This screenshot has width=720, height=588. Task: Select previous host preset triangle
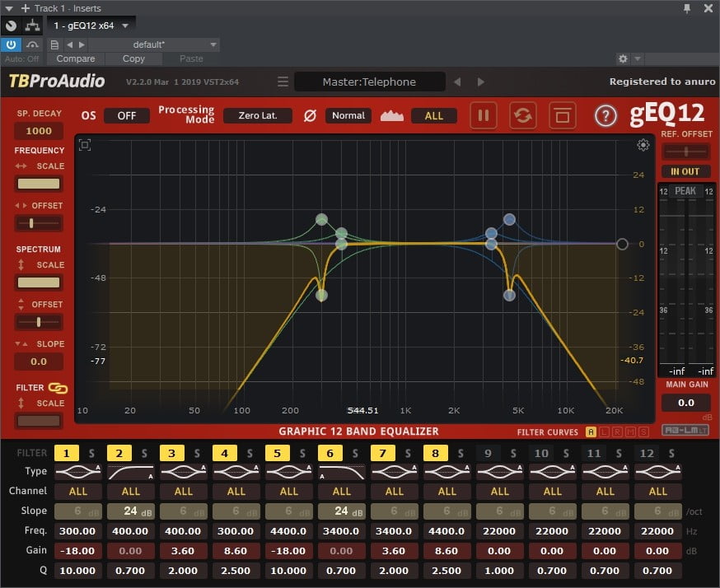[69, 44]
